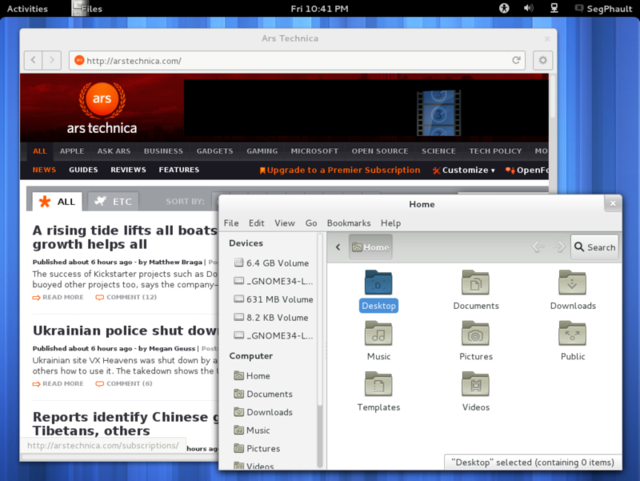The height and width of the screenshot is (481, 640).
Task: Open Music in the Computer sidebar
Action: tap(252, 430)
